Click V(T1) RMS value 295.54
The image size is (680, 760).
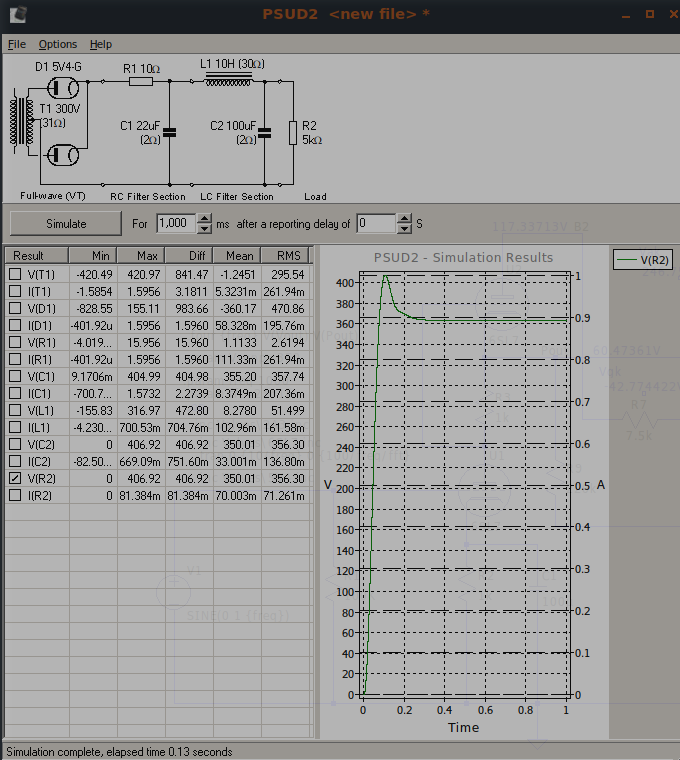(285, 274)
